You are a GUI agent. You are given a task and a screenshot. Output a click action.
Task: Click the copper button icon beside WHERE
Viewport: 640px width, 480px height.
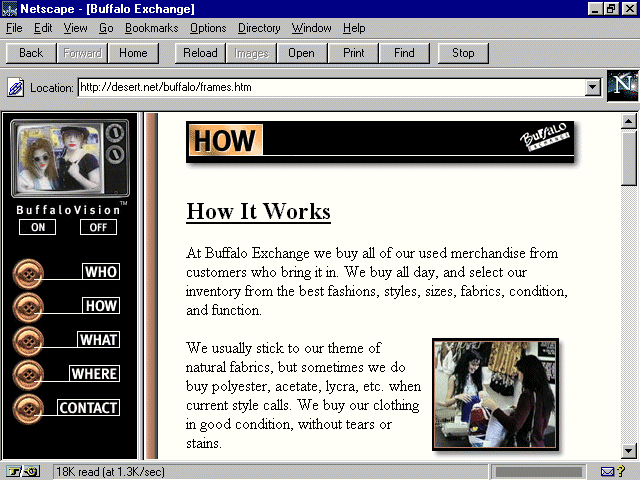pyautogui.click(x=28, y=374)
